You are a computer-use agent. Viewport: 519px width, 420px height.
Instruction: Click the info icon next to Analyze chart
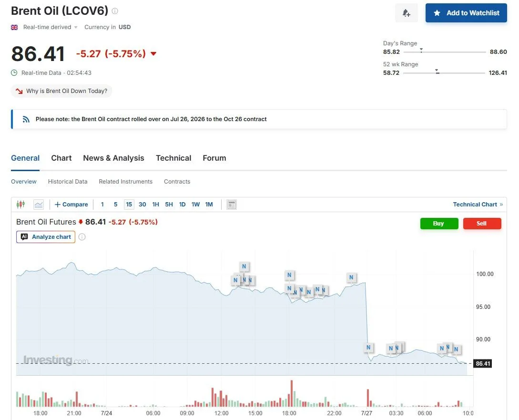point(82,237)
